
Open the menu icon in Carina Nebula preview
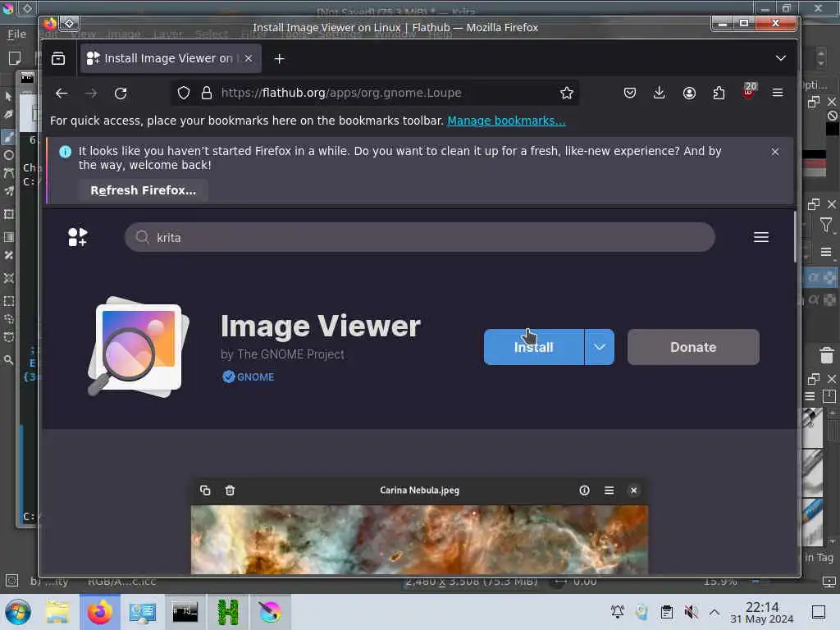pos(609,491)
